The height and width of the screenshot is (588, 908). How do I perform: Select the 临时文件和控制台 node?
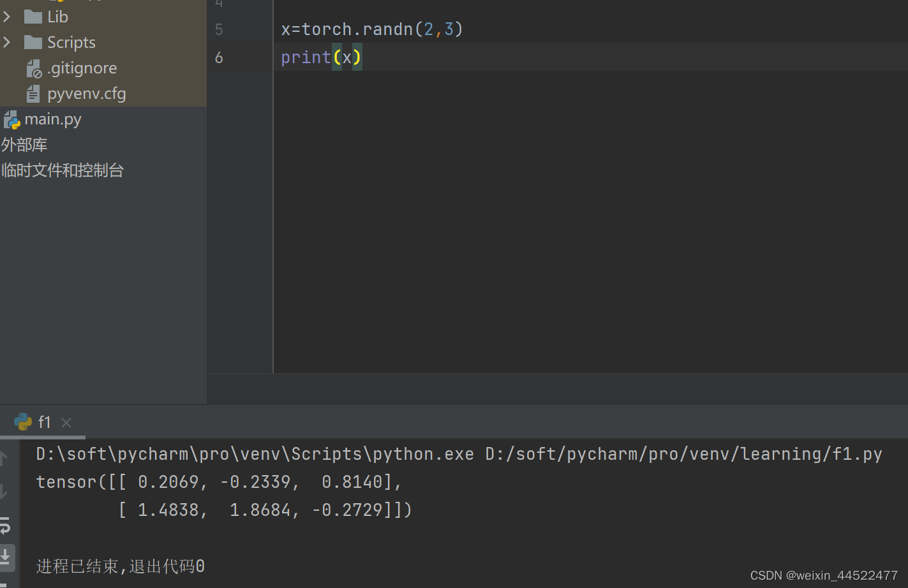click(x=63, y=170)
